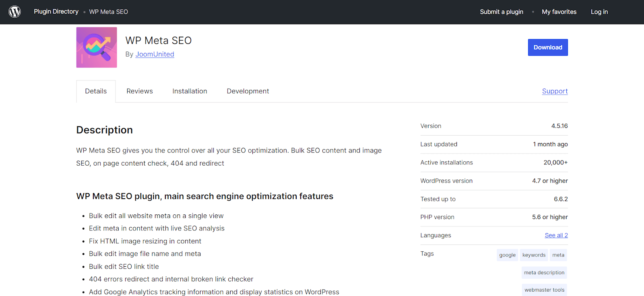Open My favorites
The image size is (644, 296).
click(559, 12)
